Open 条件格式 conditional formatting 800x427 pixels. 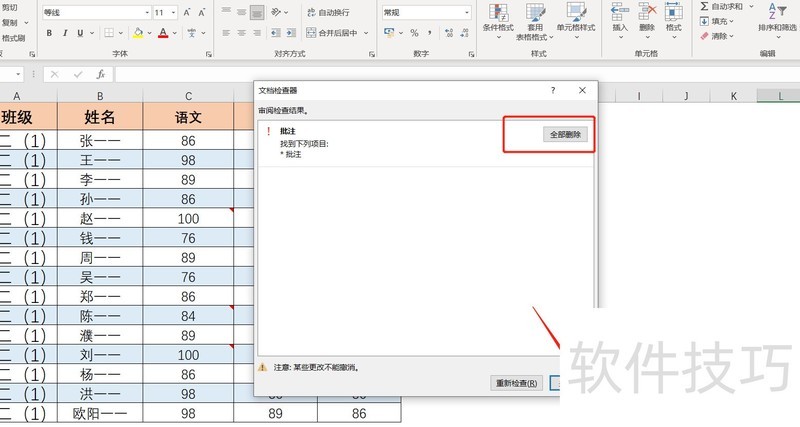(x=498, y=21)
